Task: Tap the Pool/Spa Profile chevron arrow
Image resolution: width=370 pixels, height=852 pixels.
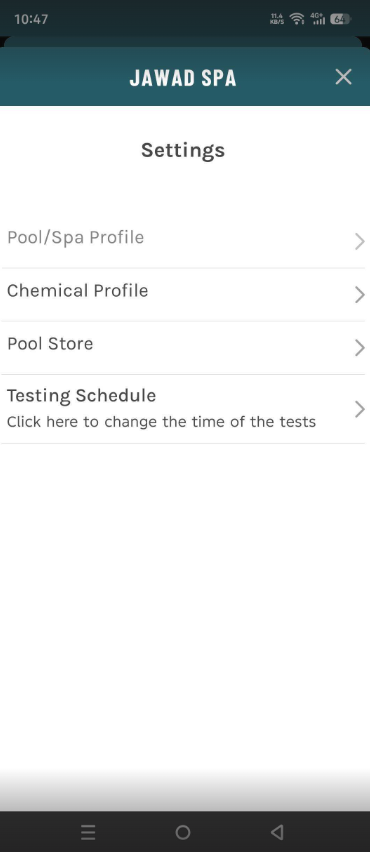Action: click(x=359, y=241)
